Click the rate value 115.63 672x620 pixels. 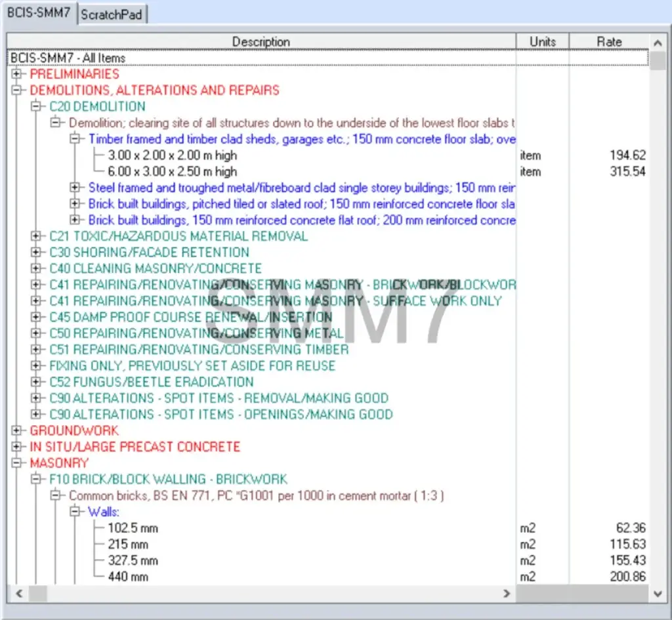point(627,544)
